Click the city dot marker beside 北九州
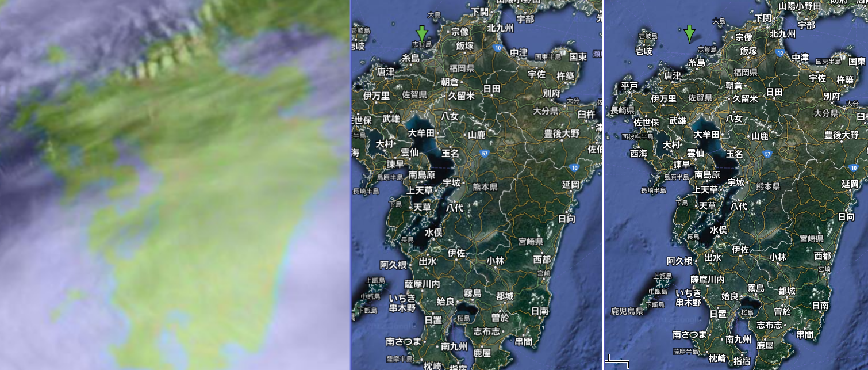 coord(485,21)
